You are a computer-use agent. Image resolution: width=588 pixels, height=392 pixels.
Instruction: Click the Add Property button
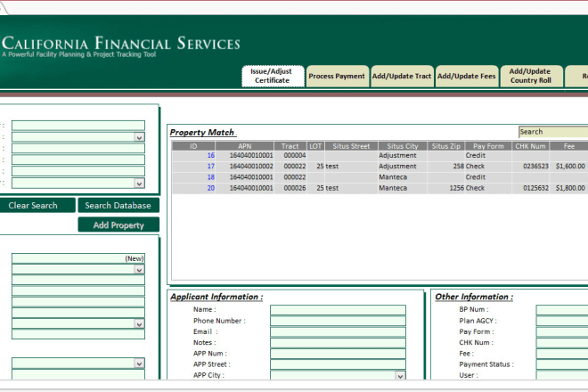click(118, 225)
